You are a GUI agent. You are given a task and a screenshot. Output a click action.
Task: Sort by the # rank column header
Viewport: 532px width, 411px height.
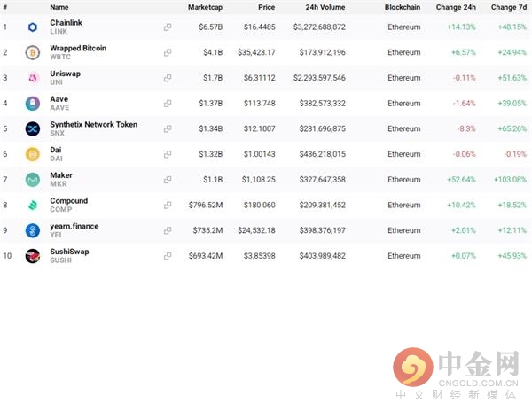click(x=5, y=7)
